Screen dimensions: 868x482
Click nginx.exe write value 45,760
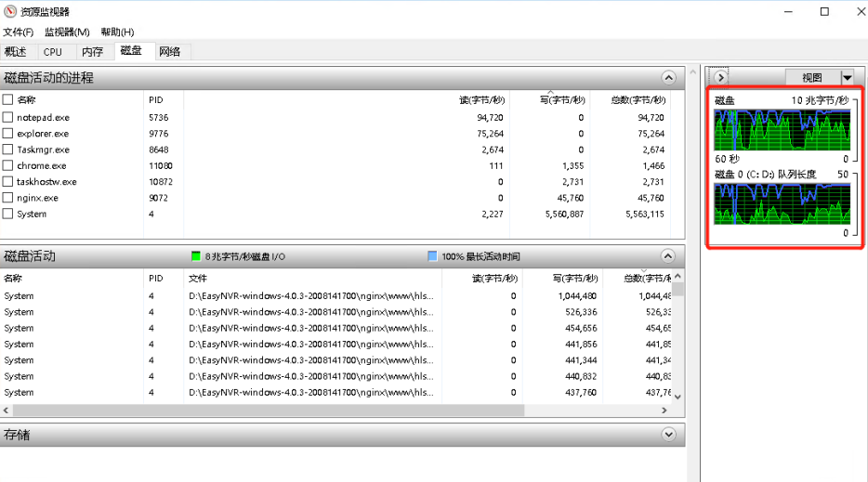(571, 198)
